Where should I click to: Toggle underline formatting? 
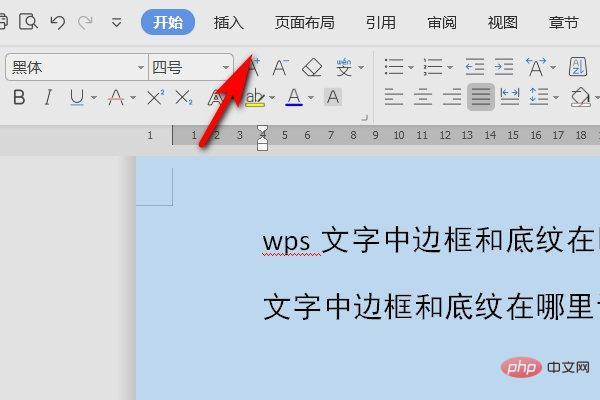77,97
